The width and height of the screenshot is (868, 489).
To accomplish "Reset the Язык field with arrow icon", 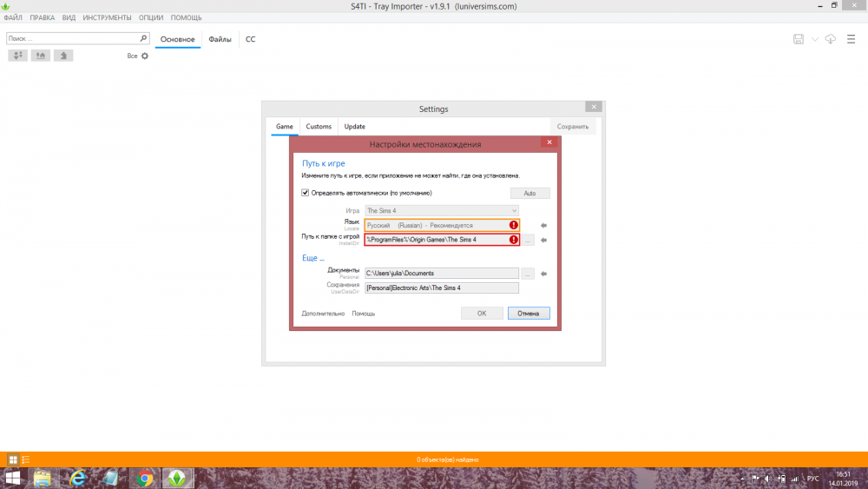I will (543, 226).
